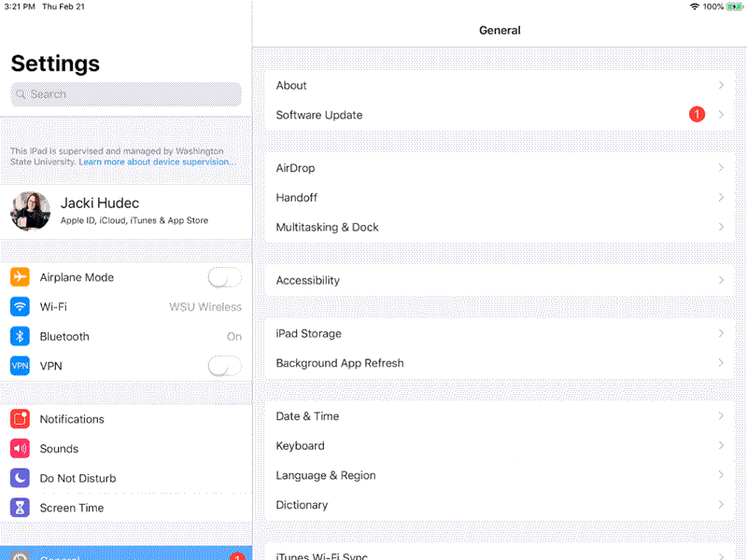This screenshot has width=747, height=560.
Task: Tap the 3:21 PM clock in status bar
Action: (20, 7)
